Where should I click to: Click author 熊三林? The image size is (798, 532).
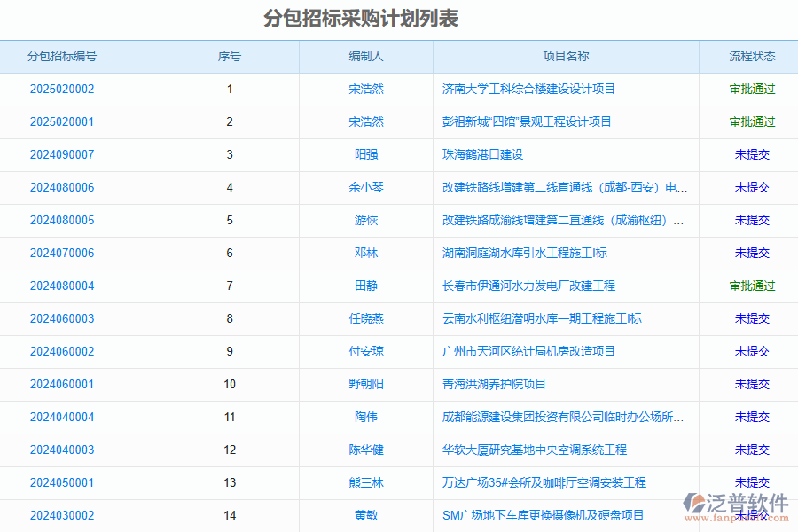(x=366, y=482)
